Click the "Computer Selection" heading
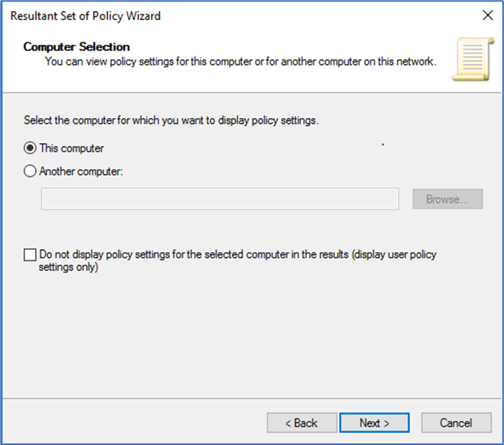The width and height of the screenshot is (504, 445). 77,47
